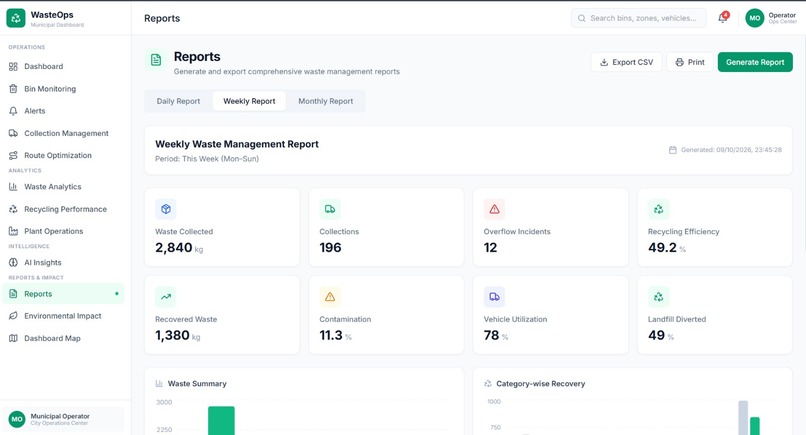This screenshot has height=435, width=806.
Task: Click the 49.2 % Recycling Efficiency value
Action: [x=667, y=248]
